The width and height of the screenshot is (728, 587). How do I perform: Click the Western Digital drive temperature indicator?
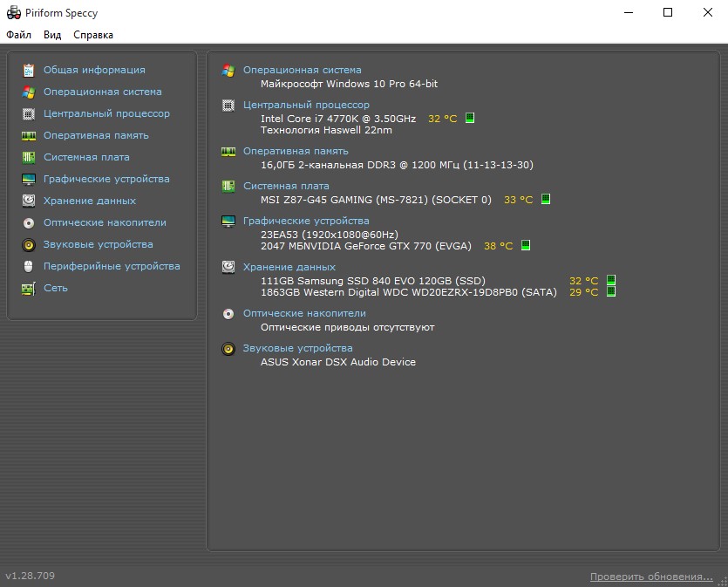pyautogui.click(x=611, y=292)
